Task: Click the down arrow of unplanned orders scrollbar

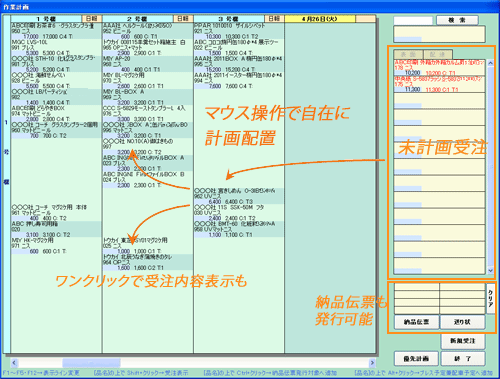Action: 490,271
